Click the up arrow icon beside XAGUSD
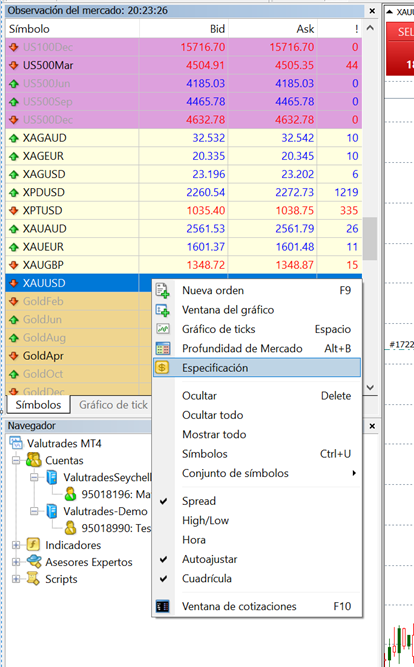 (x=14, y=174)
